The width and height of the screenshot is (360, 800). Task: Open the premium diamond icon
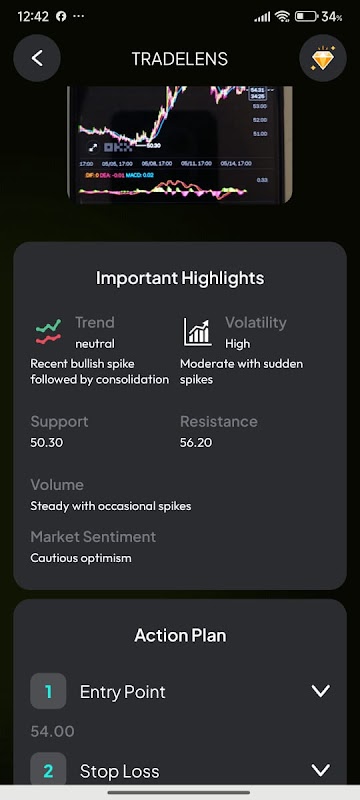pos(323,58)
